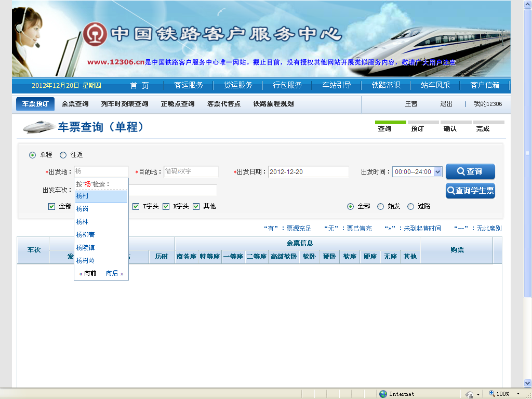This screenshot has width=532, height=399.
Task: Choose 杨树岭 from the station suggestions
Action: click(101, 261)
